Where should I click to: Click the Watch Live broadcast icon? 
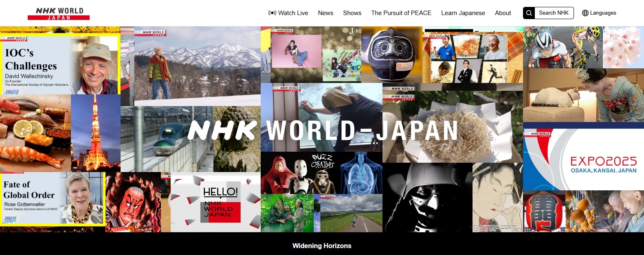(272, 13)
